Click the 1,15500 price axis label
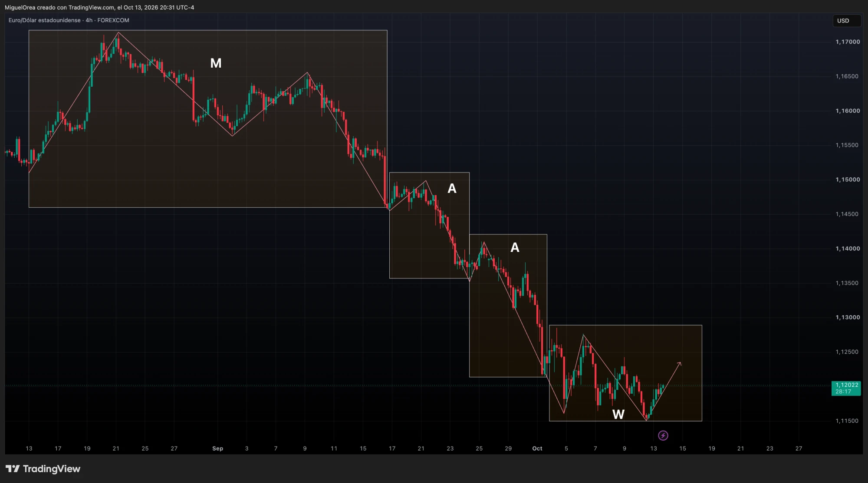The image size is (868, 483). click(x=847, y=145)
